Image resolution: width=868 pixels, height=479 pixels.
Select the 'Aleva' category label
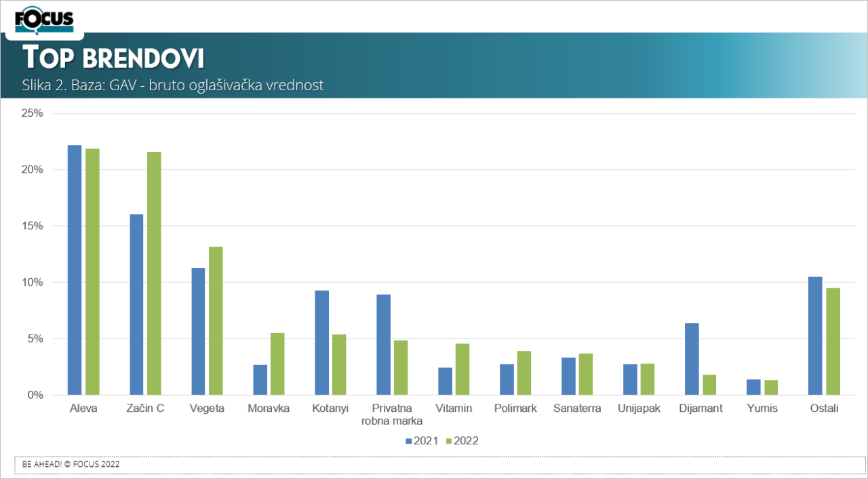[x=83, y=408]
